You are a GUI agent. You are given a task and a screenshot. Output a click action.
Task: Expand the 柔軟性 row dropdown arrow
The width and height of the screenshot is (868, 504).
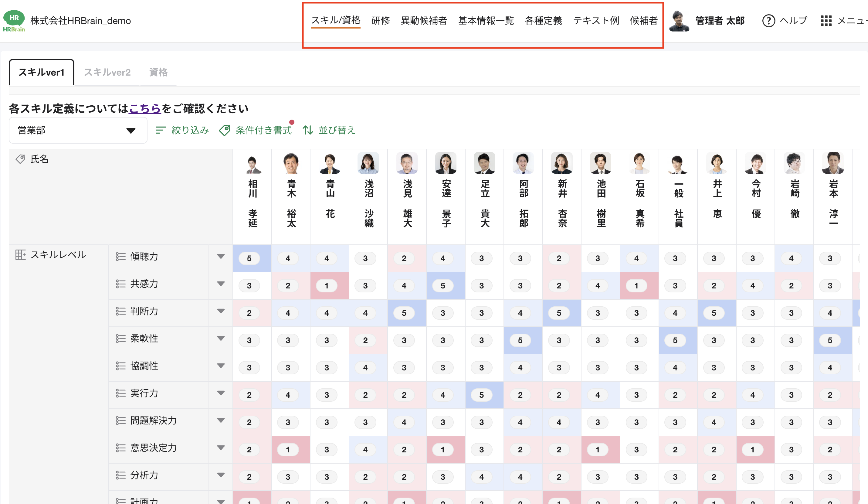point(221,339)
